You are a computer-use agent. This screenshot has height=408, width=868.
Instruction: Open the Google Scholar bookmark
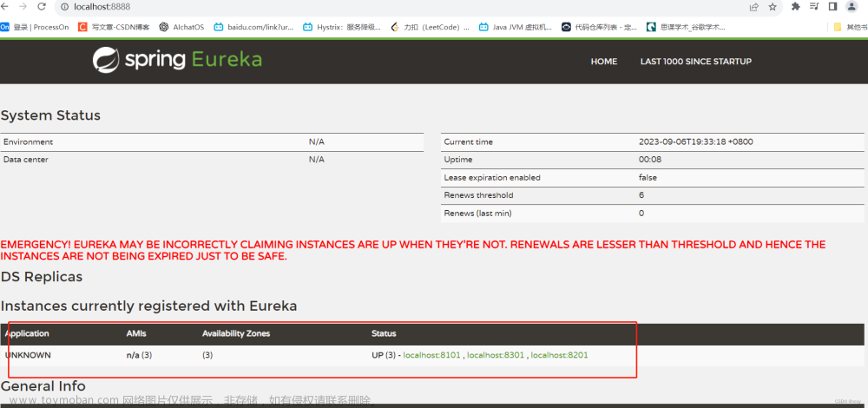point(687,27)
